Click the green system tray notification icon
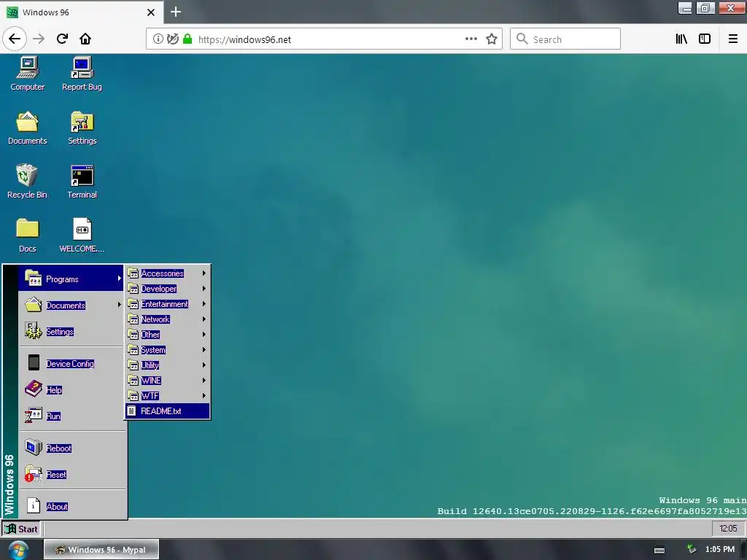This screenshot has height=560, width=747. (692, 550)
